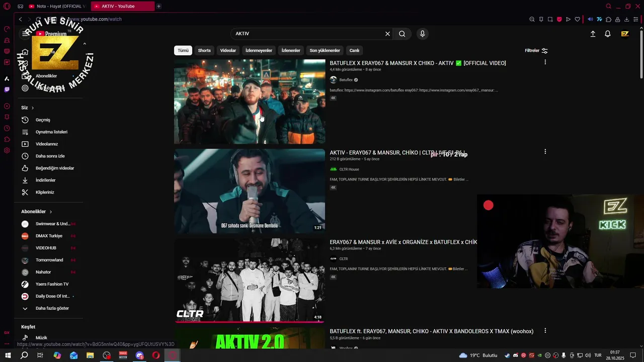
Task: Open the DMAX Turkiye subscription
Action: coord(49,236)
